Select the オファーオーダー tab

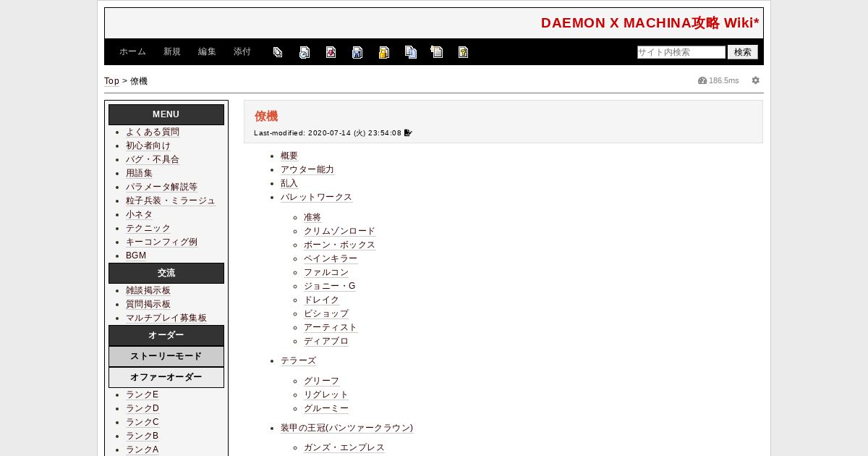point(166,378)
